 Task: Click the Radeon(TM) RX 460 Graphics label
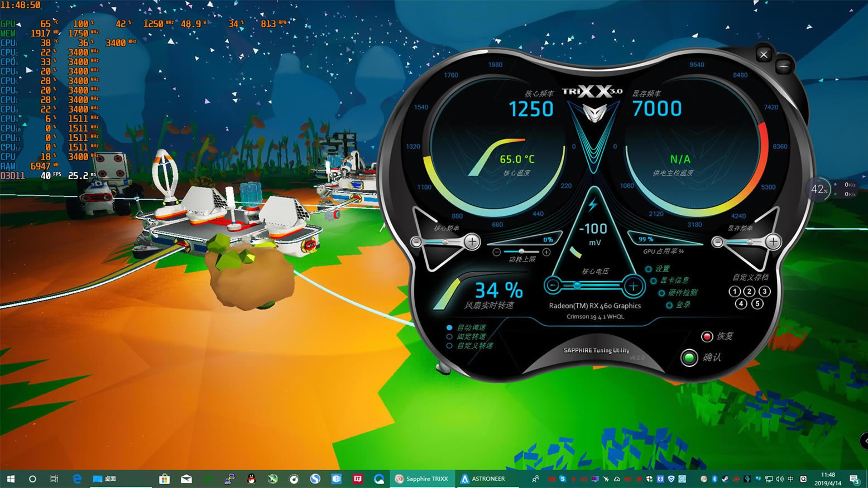coord(594,306)
